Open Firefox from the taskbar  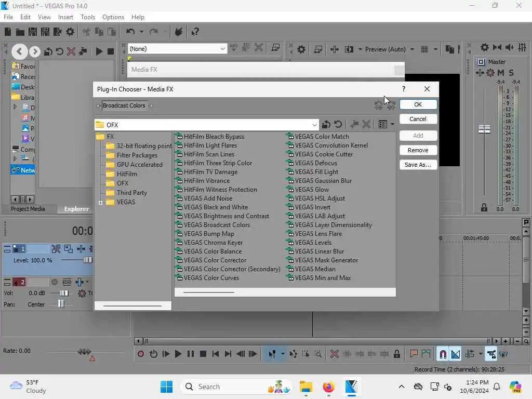click(x=328, y=387)
